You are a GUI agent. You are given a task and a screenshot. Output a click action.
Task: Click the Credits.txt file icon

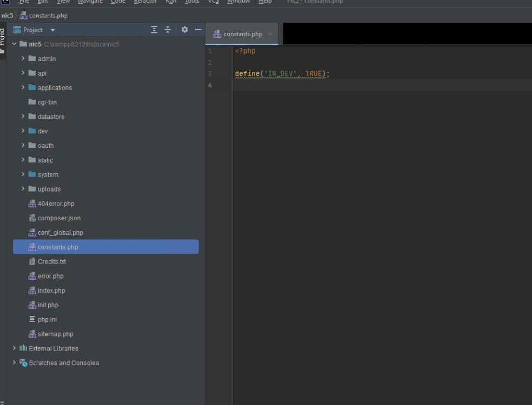tap(32, 262)
